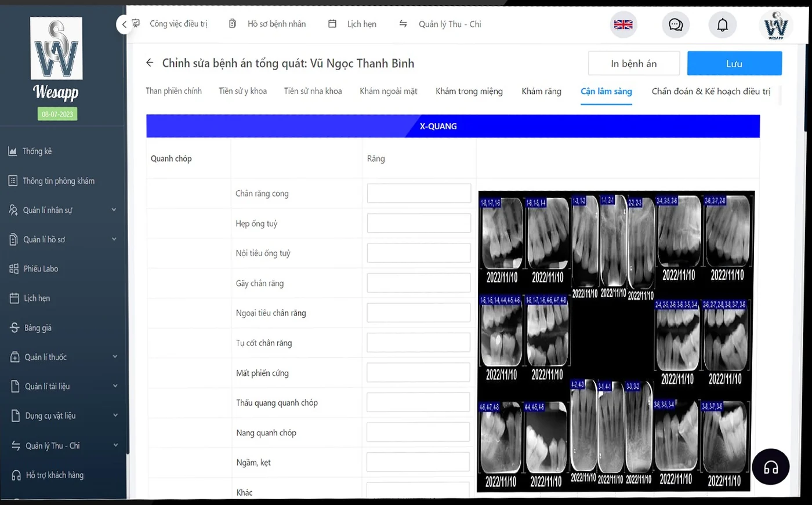Open Thống kê in the sidebar

[x=37, y=151]
